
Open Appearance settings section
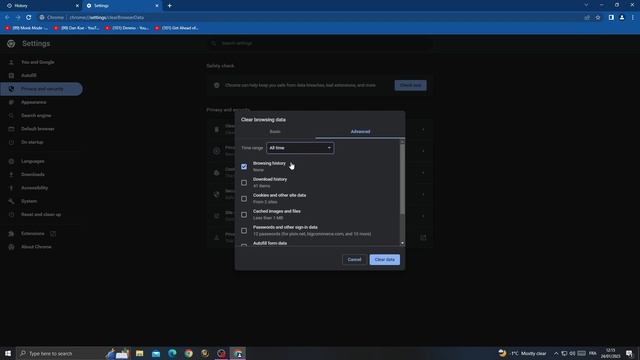(x=33, y=102)
